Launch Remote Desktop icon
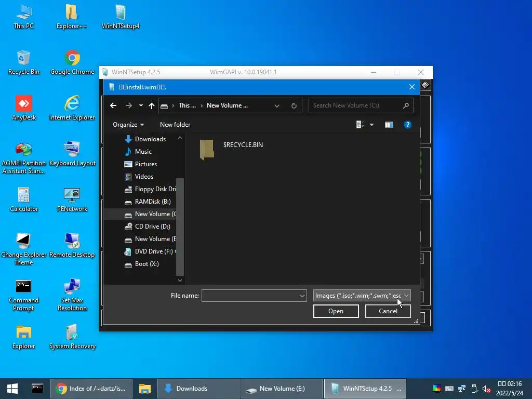The height and width of the screenshot is (399, 532). click(72, 246)
